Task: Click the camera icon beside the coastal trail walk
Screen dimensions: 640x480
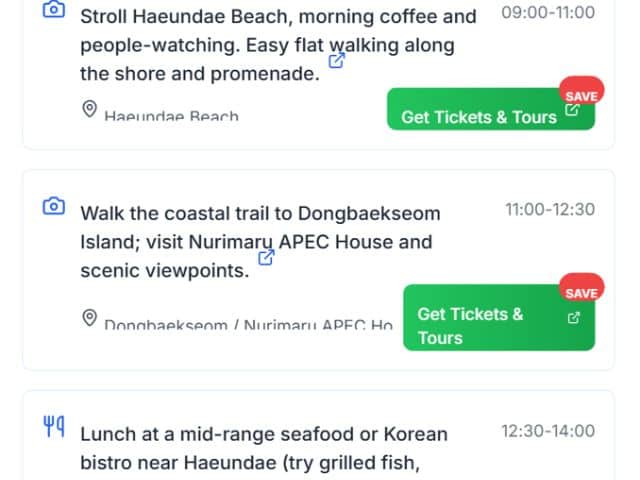Action: click(x=54, y=207)
